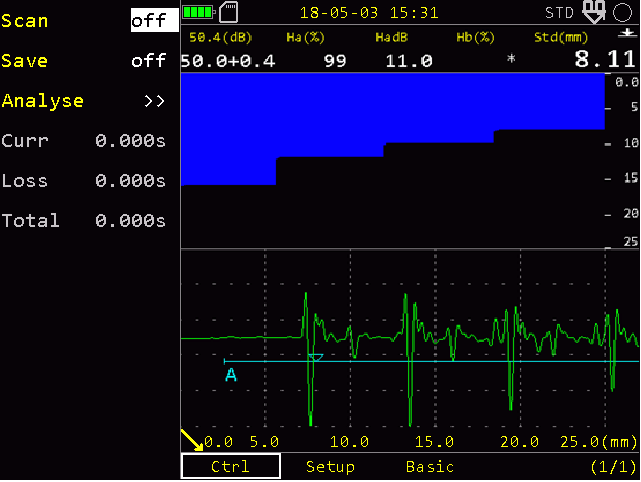Click the 25.0(mm) horizontal axis label
The height and width of the screenshot is (482, 641).
(x=598, y=442)
